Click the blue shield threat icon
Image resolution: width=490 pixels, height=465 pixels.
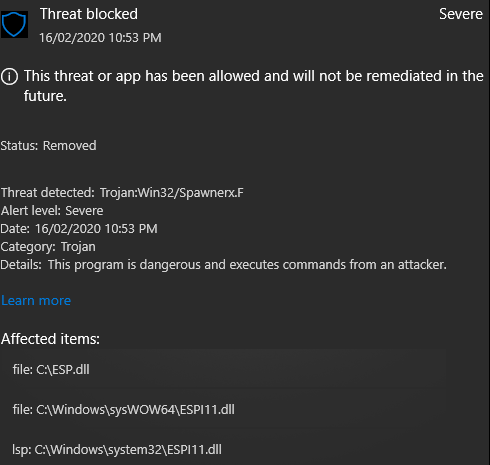(x=14, y=24)
